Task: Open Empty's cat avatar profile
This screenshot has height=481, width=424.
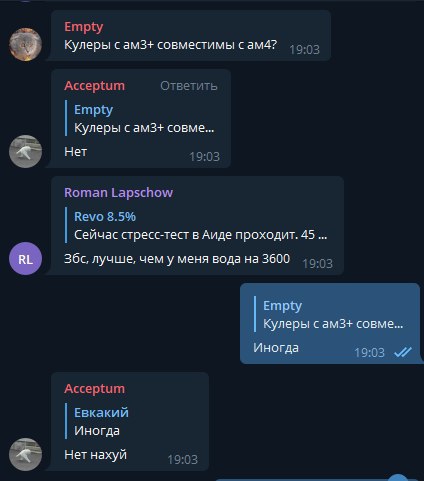Action: coord(25,44)
